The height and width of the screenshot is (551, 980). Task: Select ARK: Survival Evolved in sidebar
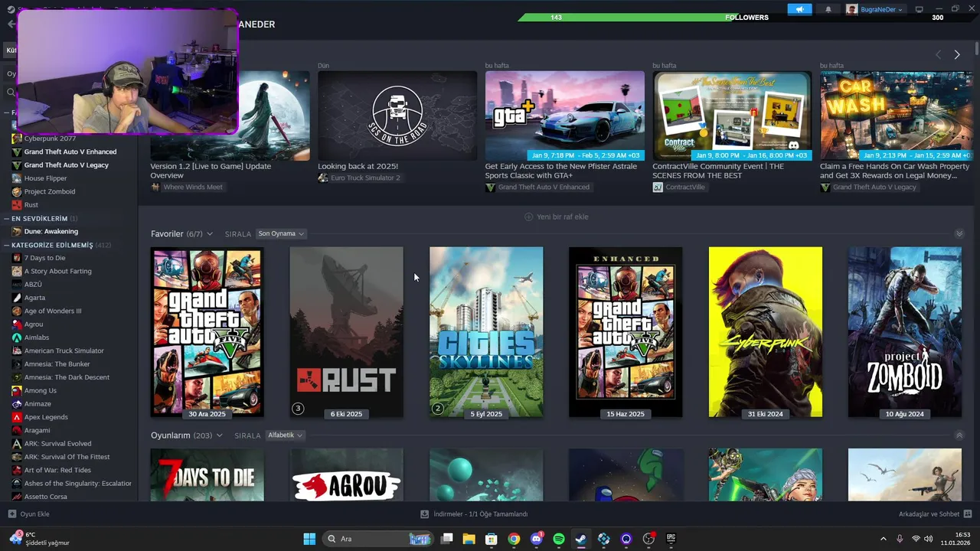pos(57,443)
